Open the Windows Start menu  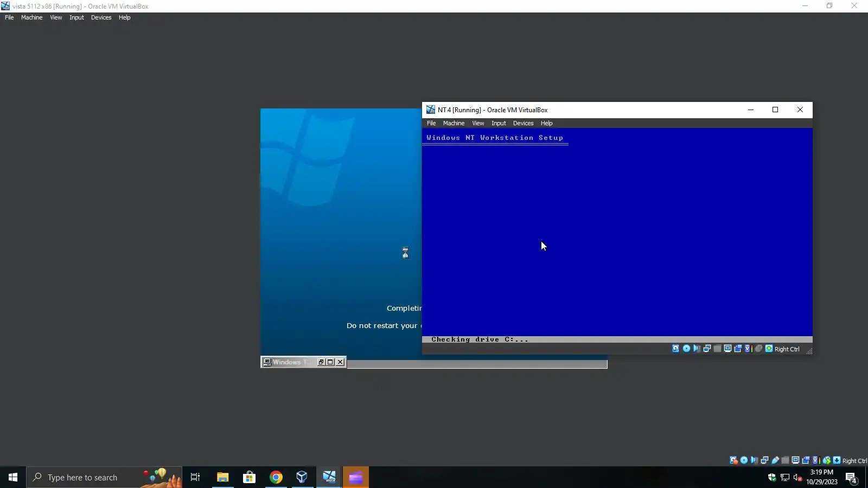pyautogui.click(x=13, y=477)
